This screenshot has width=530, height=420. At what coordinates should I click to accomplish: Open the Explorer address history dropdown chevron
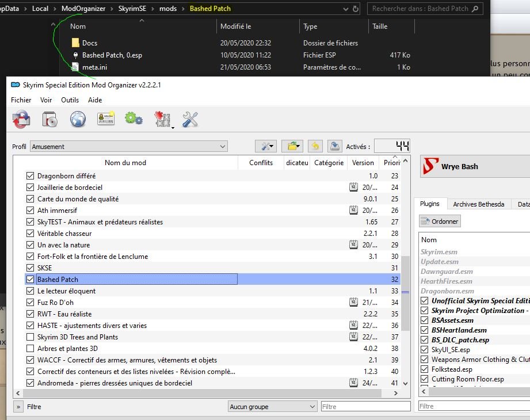[x=345, y=9]
